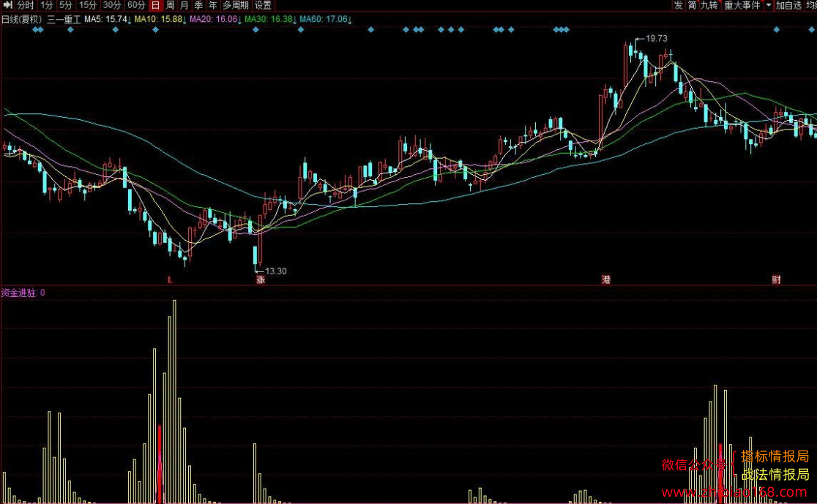Select the 日 daily period tab

[155, 5]
